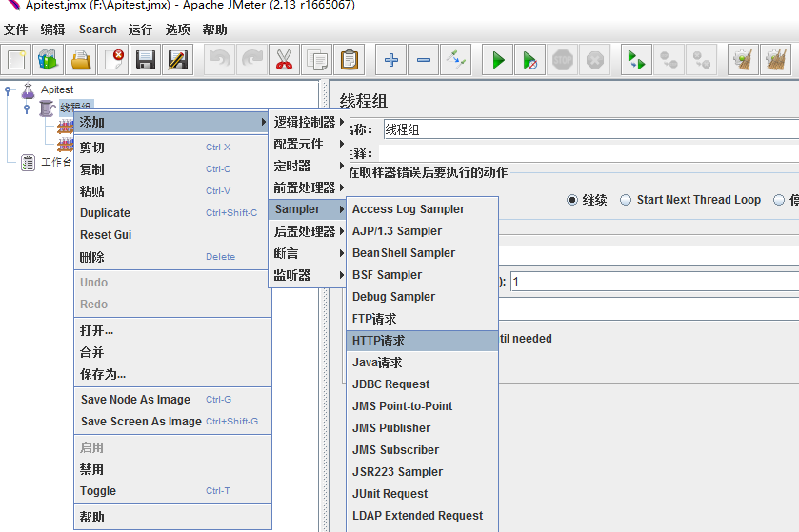The height and width of the screenshot is (532, 799).
Task: Select Save Node As Image
Action: click(172, 400)
